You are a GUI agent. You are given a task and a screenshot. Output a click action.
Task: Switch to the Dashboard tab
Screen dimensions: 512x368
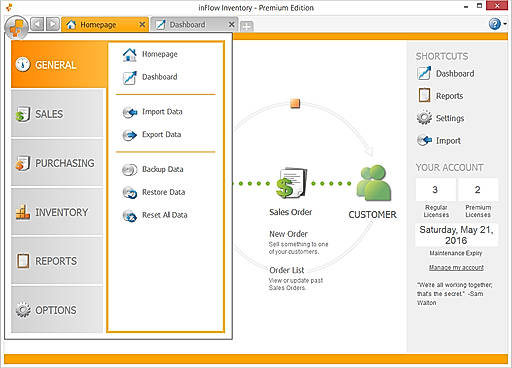coord(194,25)
